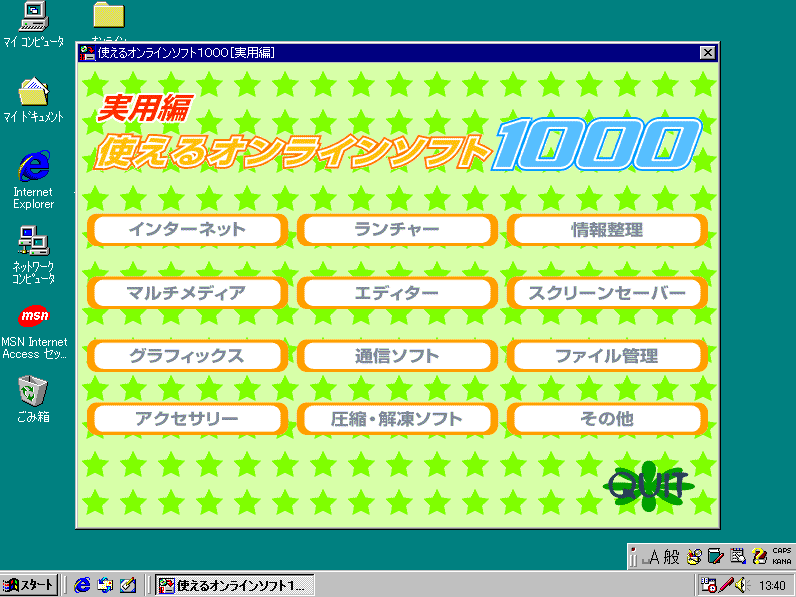Screen dimensions: 796x597
Task: Click the Task Scheduler tray icon
Action: click(x=708, y=585)
